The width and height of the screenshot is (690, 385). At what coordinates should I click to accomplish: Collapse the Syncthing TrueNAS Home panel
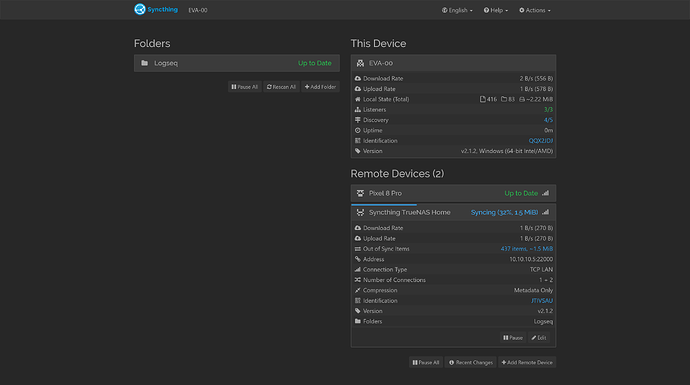pyautogui.click(x=453, y=213)
